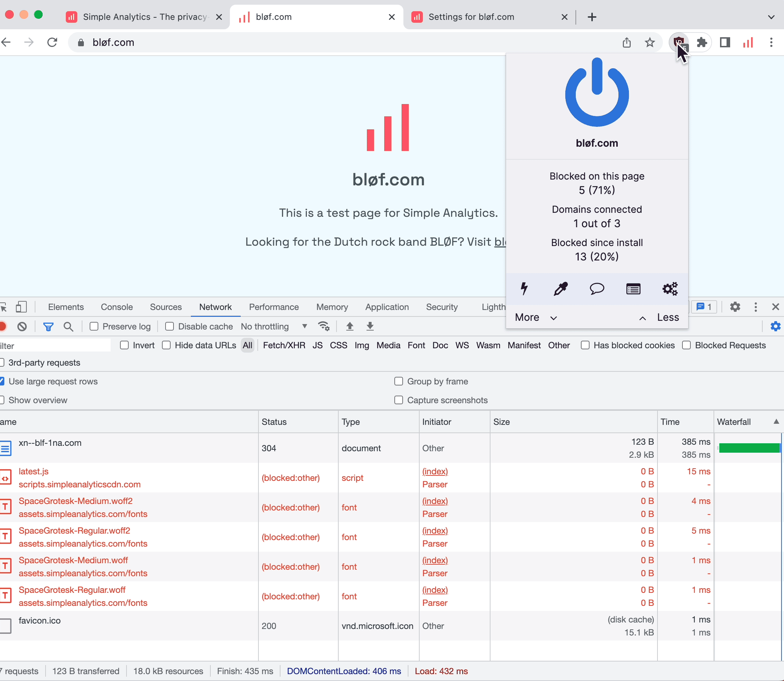Click the import HAR upload arrow

pos(350,327)
